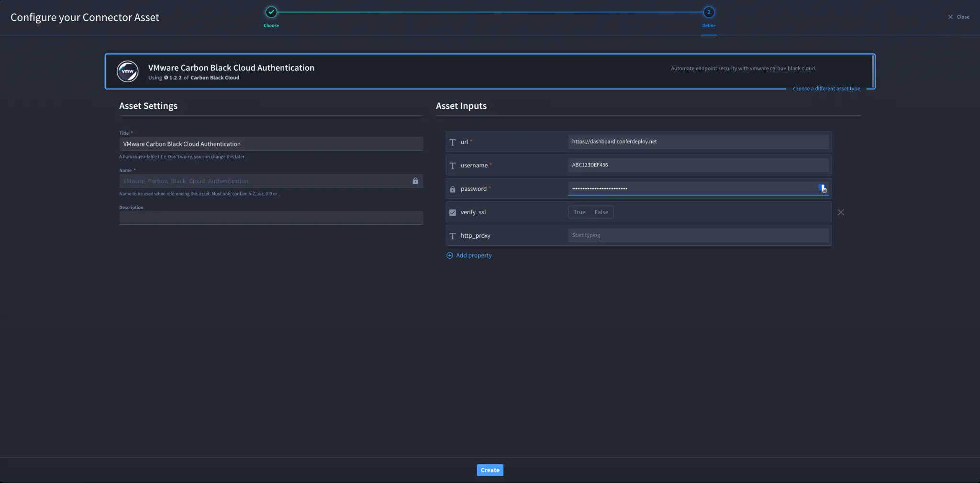Click the VMware logo icon
The height and width of the screenshot is (483, 980).
[x=128, y=72]
